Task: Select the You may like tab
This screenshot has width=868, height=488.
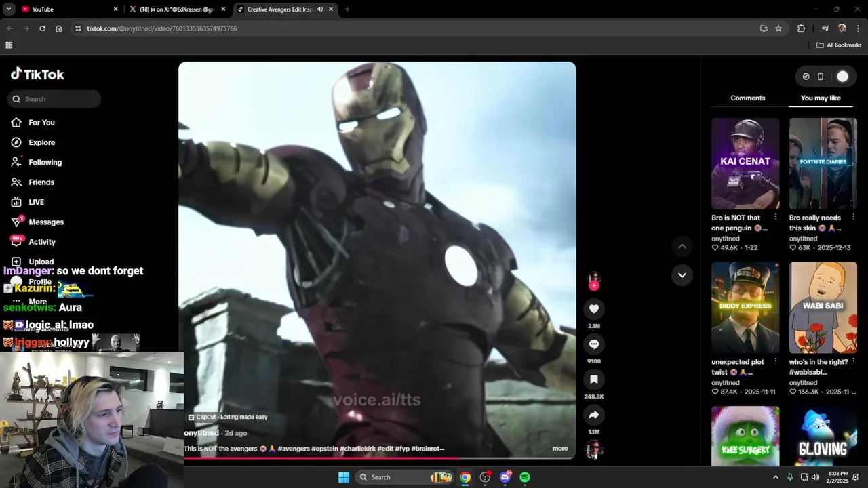Action: coord(821,98)
